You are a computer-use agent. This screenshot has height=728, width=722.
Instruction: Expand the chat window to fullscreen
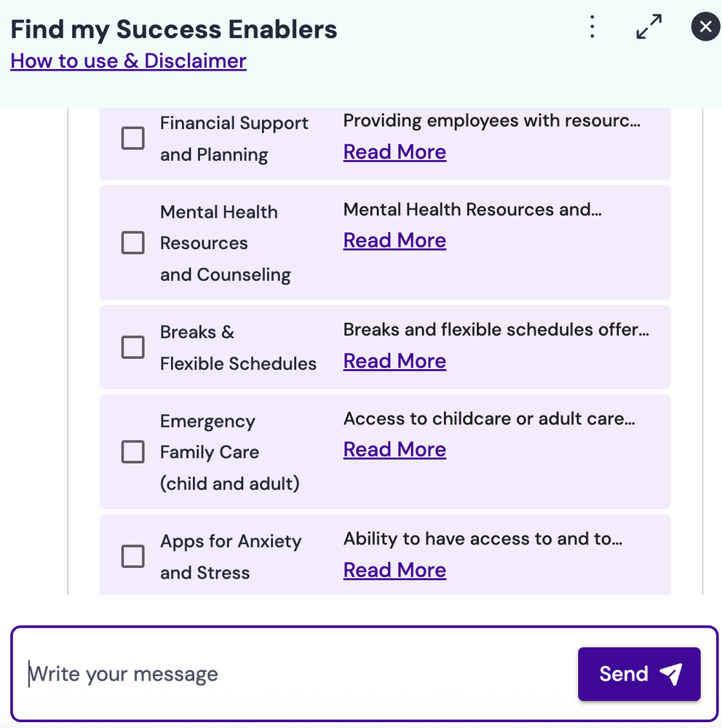click(x=648, y=27)
